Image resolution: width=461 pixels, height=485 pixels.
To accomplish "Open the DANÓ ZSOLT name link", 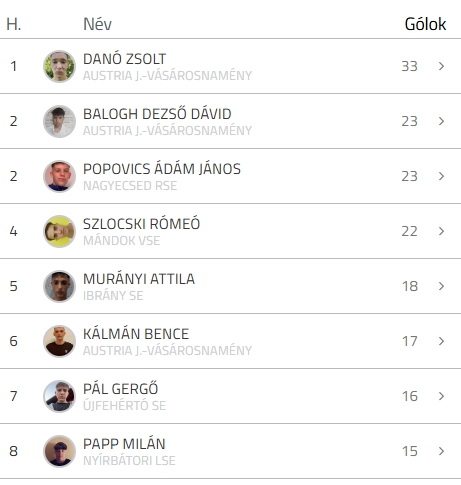I will click(x=124, y=59).
